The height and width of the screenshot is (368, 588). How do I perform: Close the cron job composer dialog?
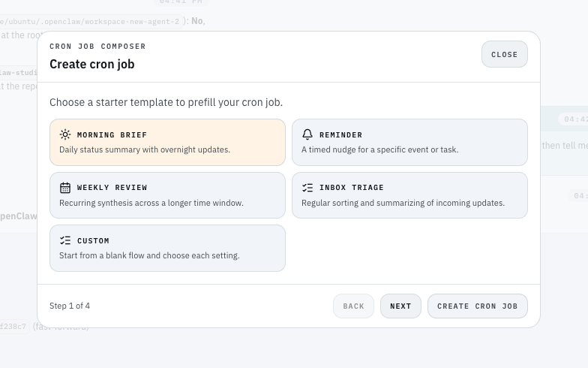pyautogui.click(x=504, y=54)
